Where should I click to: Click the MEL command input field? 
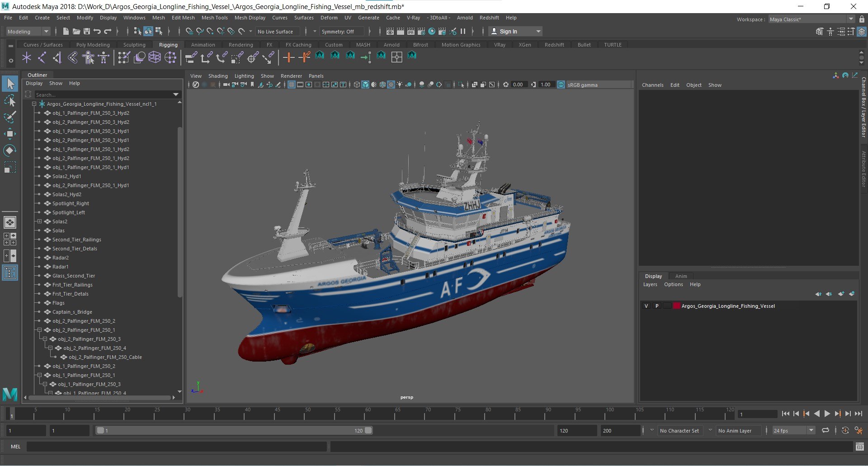176,447
